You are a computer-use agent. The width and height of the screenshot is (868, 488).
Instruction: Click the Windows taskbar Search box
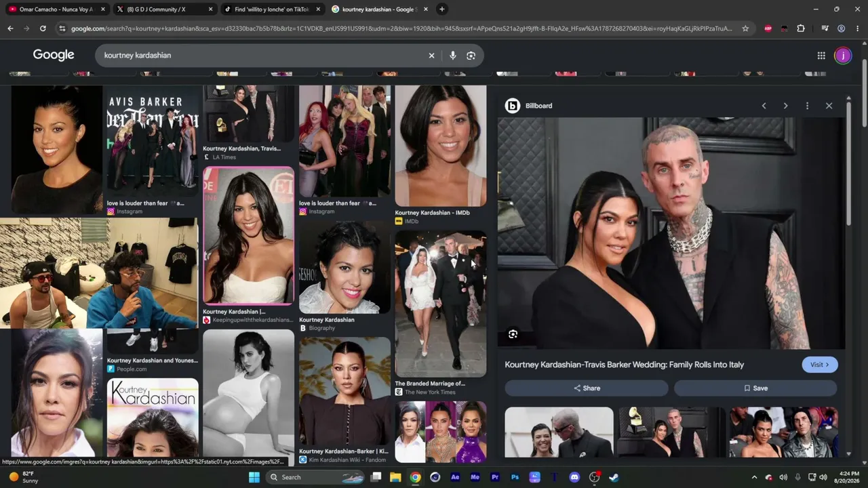(315, 477)
